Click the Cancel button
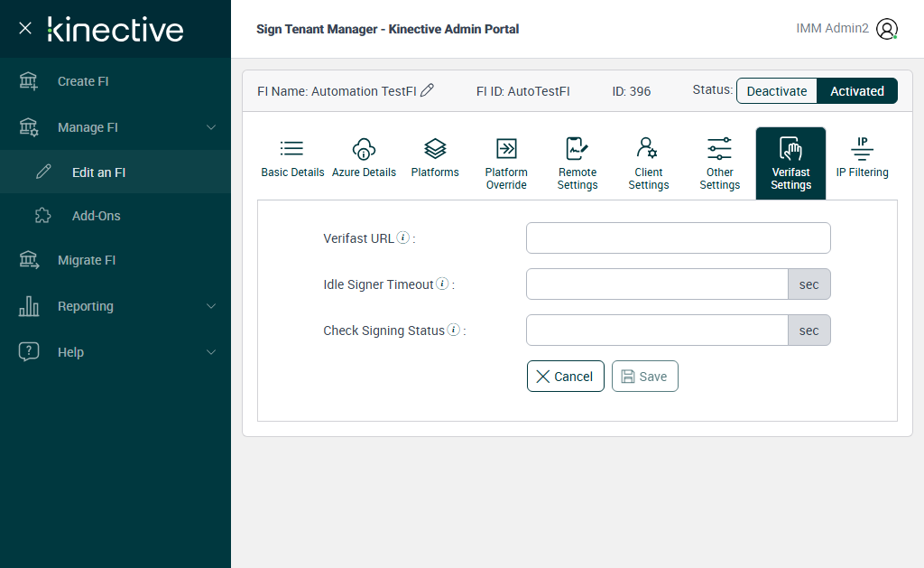The image size is (924, 568). pos(565,377)
